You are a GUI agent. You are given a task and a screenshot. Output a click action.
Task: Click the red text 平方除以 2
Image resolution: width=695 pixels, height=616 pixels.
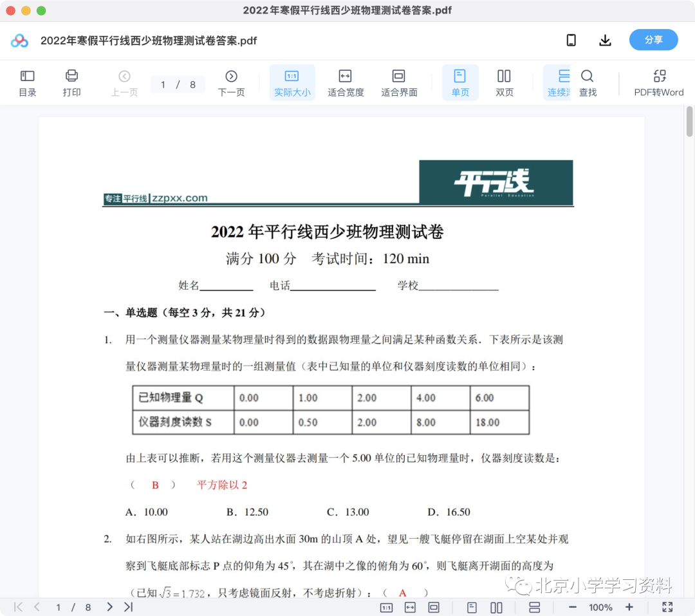[x=222, y=485]
